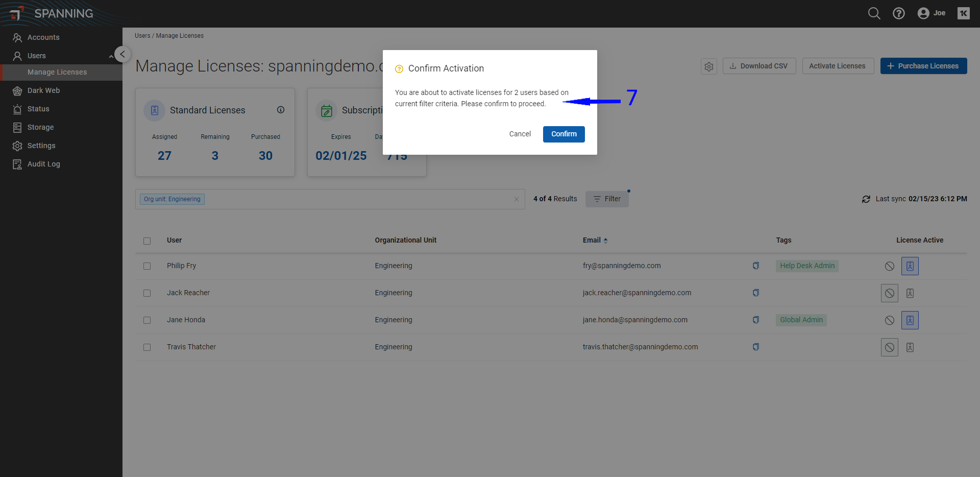Click the Help Desk Admin tag

click(807, 266)
